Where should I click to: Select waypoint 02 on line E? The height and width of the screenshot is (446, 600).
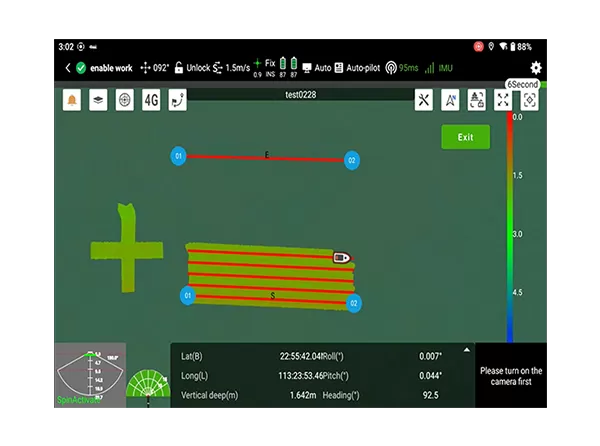(352, 160)
